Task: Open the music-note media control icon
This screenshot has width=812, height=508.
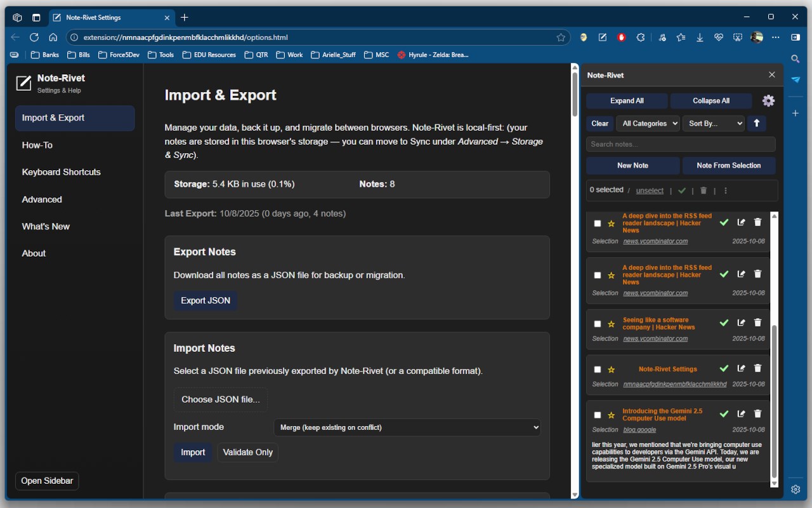Action: (662, 37)
